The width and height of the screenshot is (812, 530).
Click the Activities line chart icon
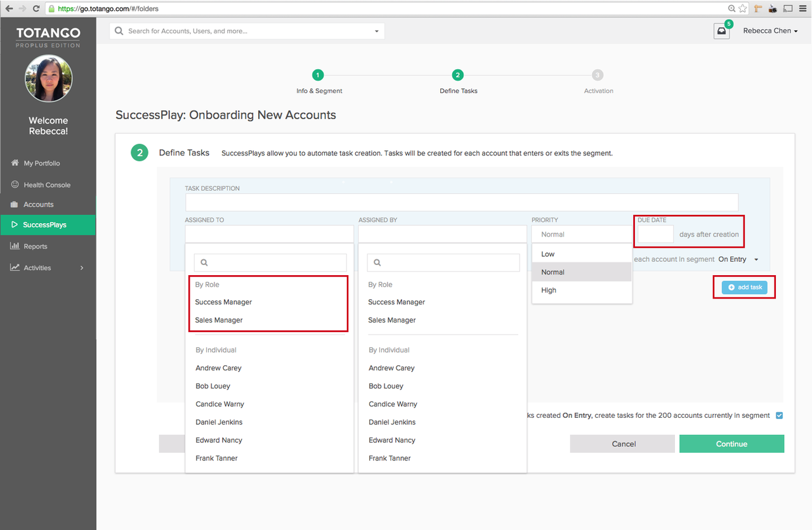(15, 268)
